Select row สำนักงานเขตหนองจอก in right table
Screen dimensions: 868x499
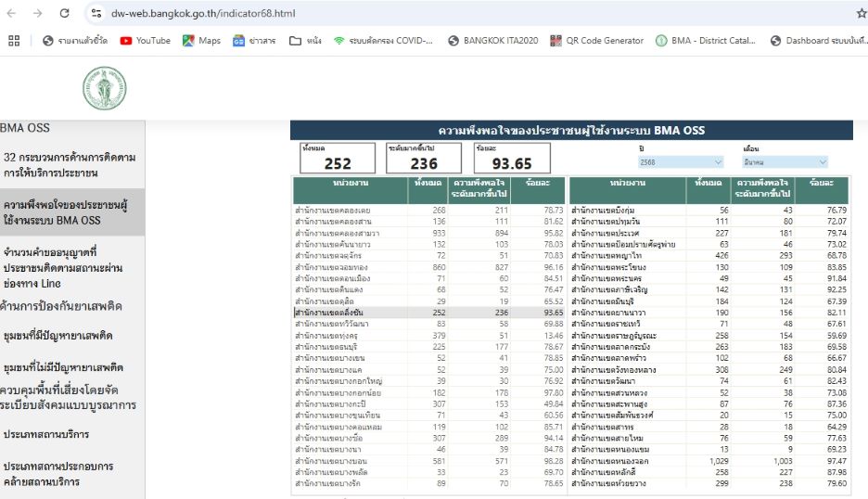[x=708, y=461]
